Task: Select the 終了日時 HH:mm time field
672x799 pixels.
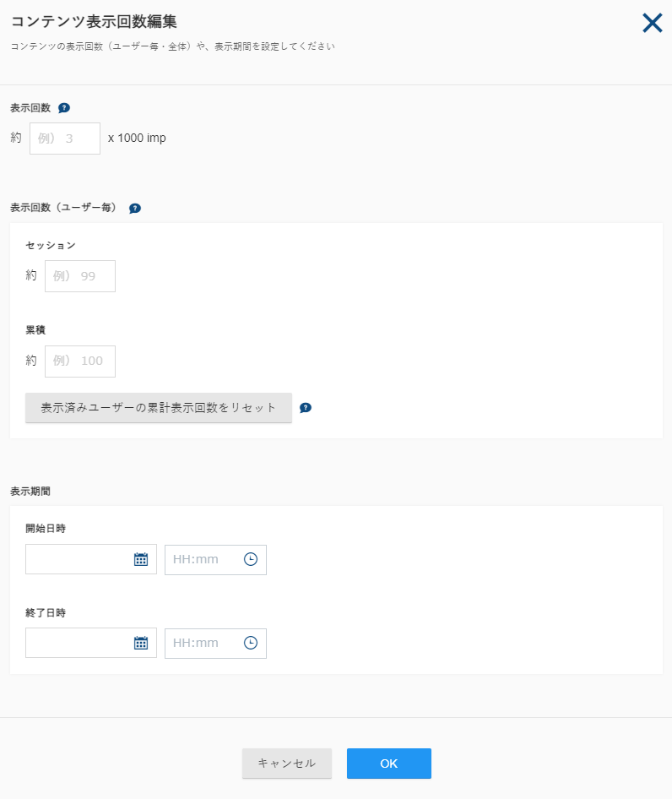Action: click(215, 643)
